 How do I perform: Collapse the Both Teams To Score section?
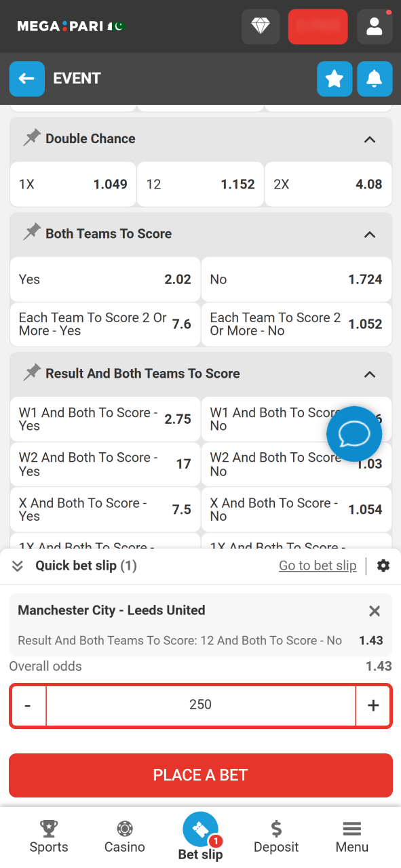[x=370, y=235]
